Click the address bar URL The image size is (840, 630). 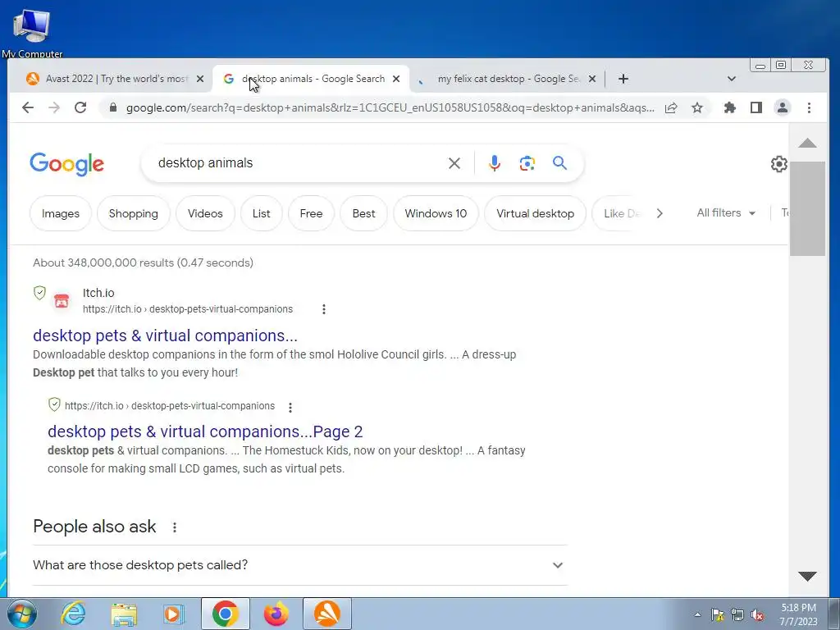pos(390,107)
